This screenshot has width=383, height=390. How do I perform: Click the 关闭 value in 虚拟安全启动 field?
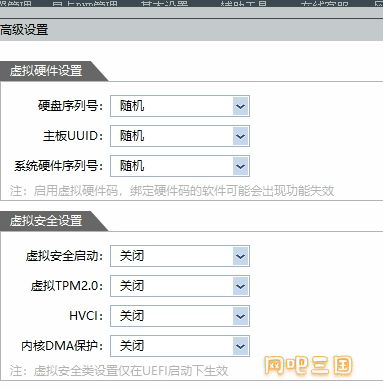point(132,256)
